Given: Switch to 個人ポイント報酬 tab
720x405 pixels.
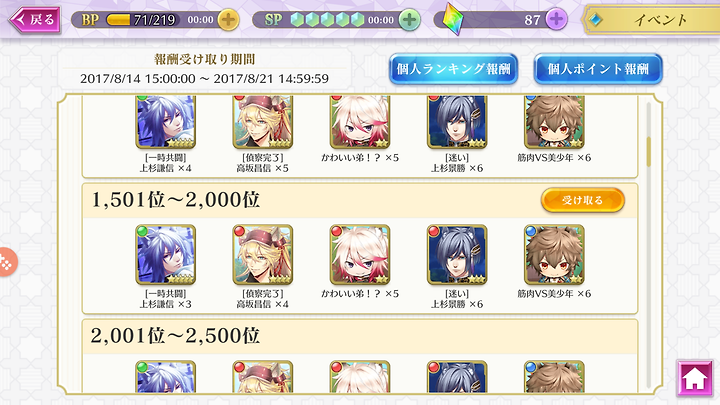Looking at the screenshot, I should coord(598,69).
